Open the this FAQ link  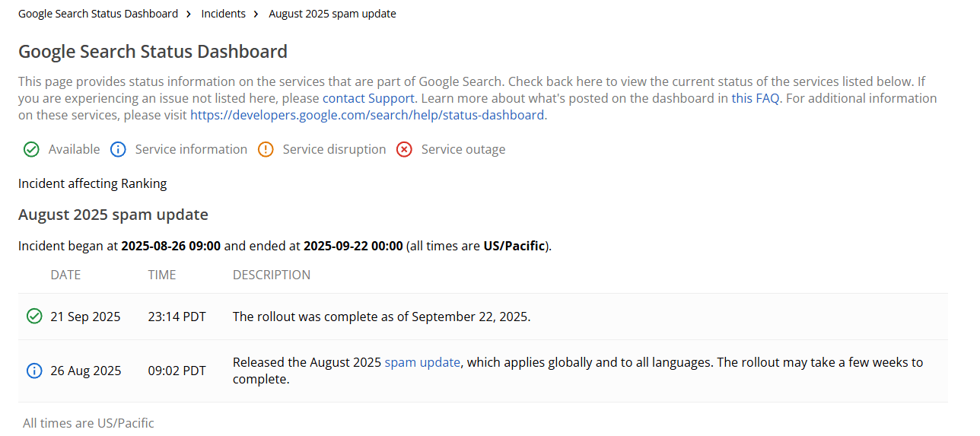(755, 98)
